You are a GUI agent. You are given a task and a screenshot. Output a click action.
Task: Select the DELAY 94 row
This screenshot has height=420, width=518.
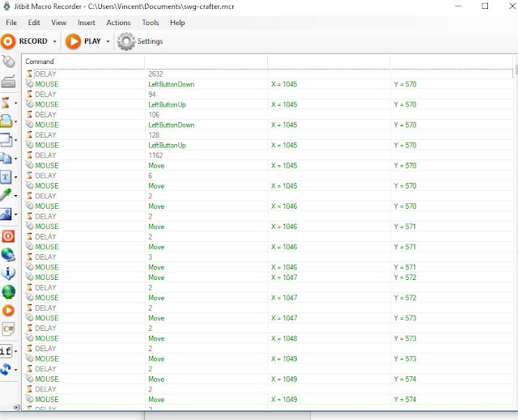coord(269,95)
